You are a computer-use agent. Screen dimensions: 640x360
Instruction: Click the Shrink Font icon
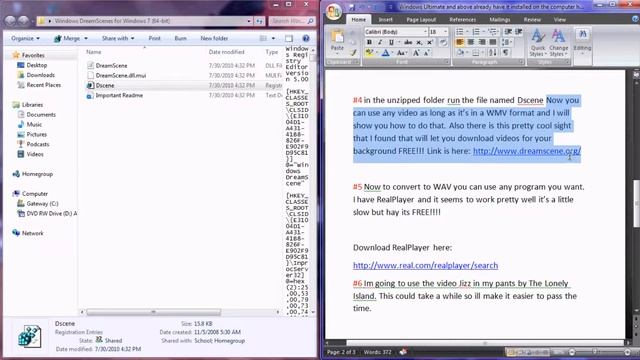tap(427, 53)
